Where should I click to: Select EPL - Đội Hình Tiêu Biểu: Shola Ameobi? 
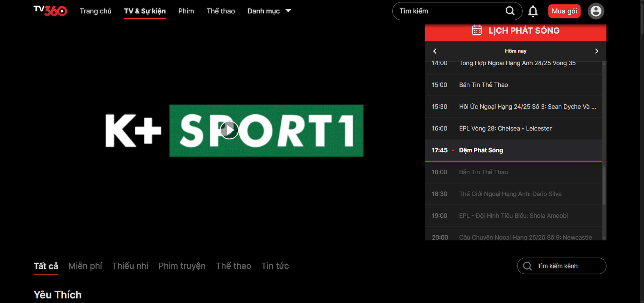point(514,216)
